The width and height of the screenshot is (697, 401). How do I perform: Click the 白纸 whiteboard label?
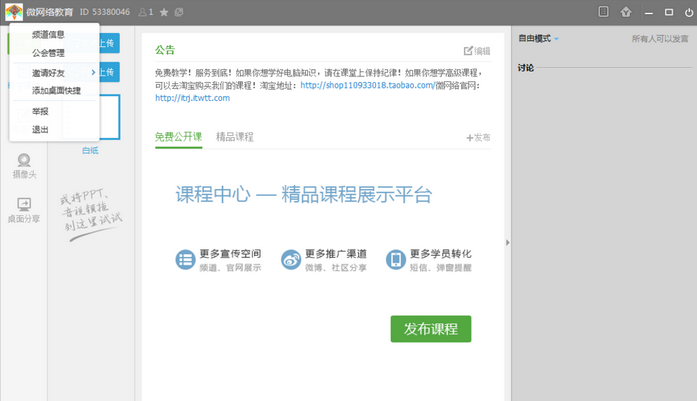[x=90, y=151]
